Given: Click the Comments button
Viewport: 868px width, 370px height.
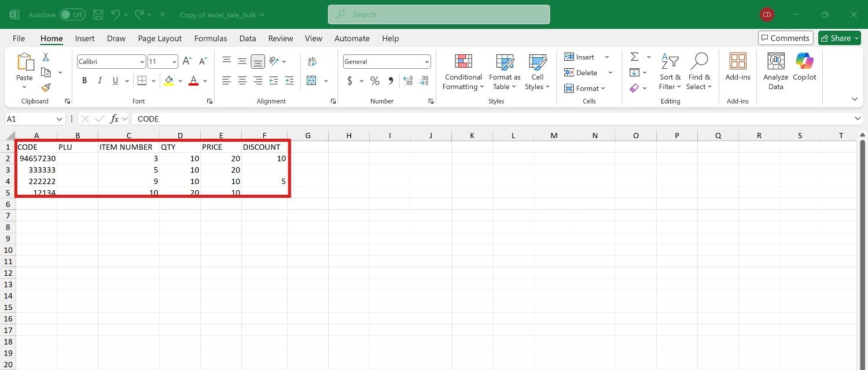Looking at the screenshot, I should click(785, 38).
